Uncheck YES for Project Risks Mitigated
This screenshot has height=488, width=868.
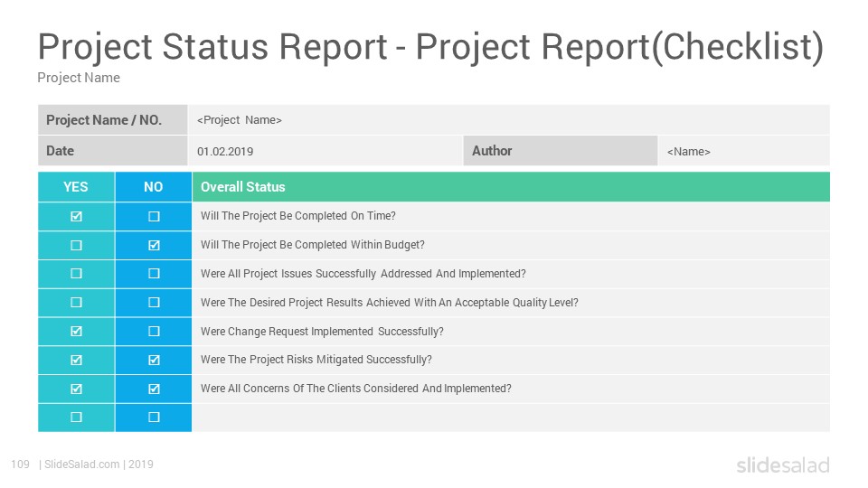[x=76, y=361]
